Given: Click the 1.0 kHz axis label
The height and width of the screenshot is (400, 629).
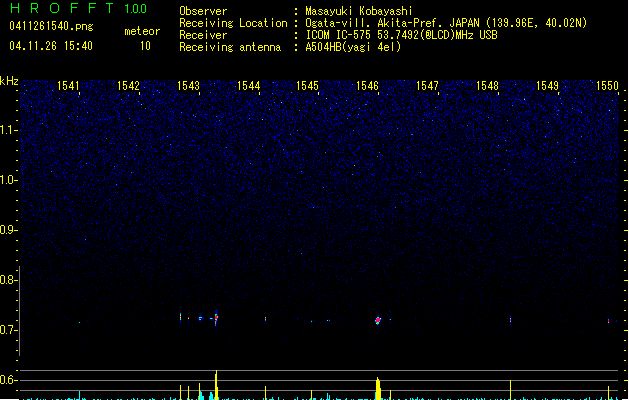Looking at the screenshot, I should pyautogui.click(x=9, y=180).
